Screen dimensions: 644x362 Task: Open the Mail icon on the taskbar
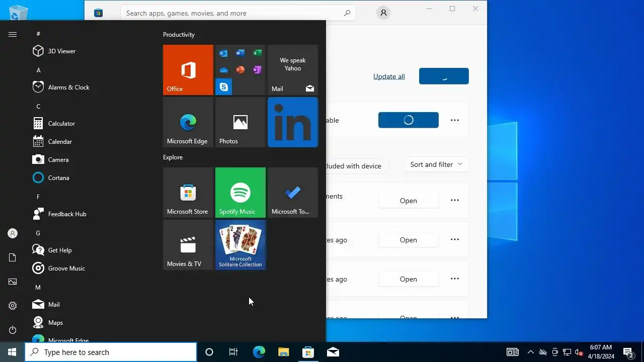click(x=333, y=352)
